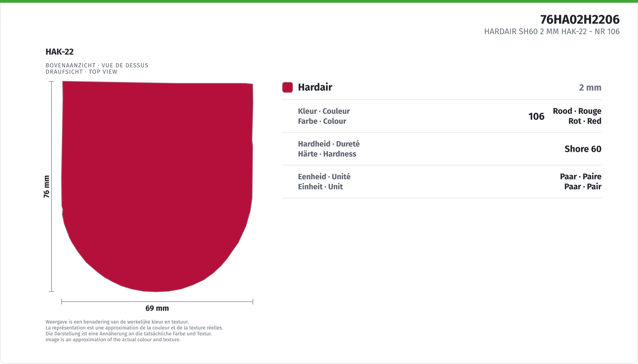
Task: Click the colour number 106
Action: tap(536, 116)
